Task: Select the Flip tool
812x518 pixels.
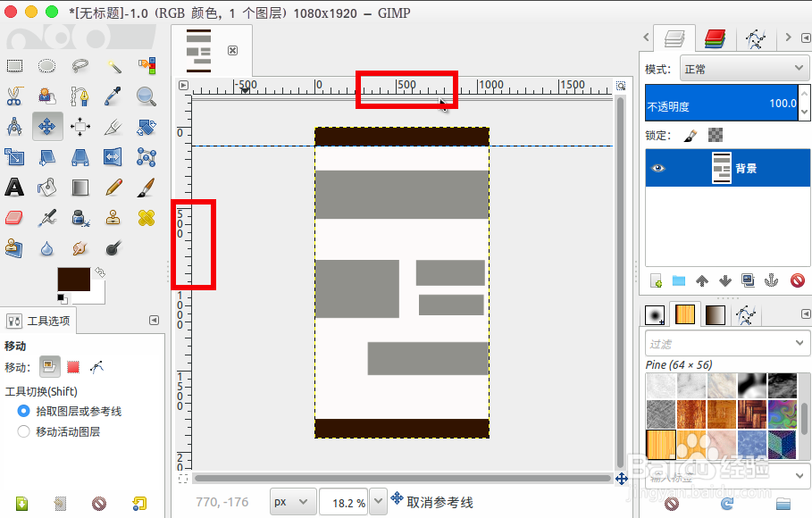Action: [x=113, y=157]
